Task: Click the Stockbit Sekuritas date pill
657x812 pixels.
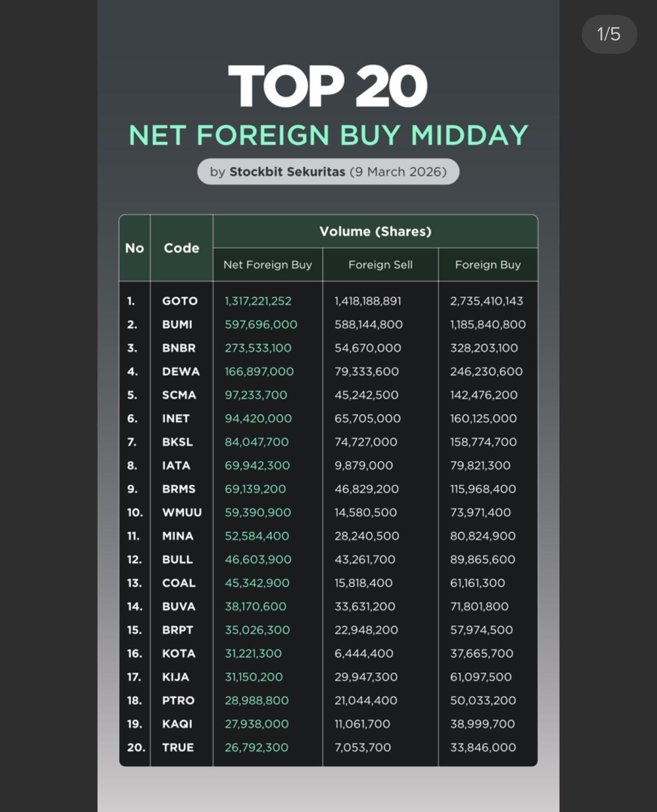Action: (328, 172)
